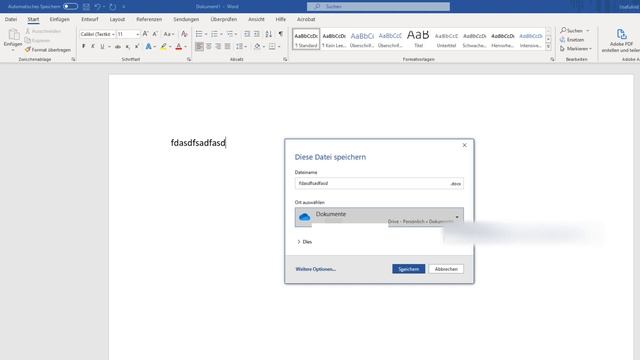This screenshot has width=640, height=360.
Task: Click the shading paint bucket icon
Action: tap(257, 47)
